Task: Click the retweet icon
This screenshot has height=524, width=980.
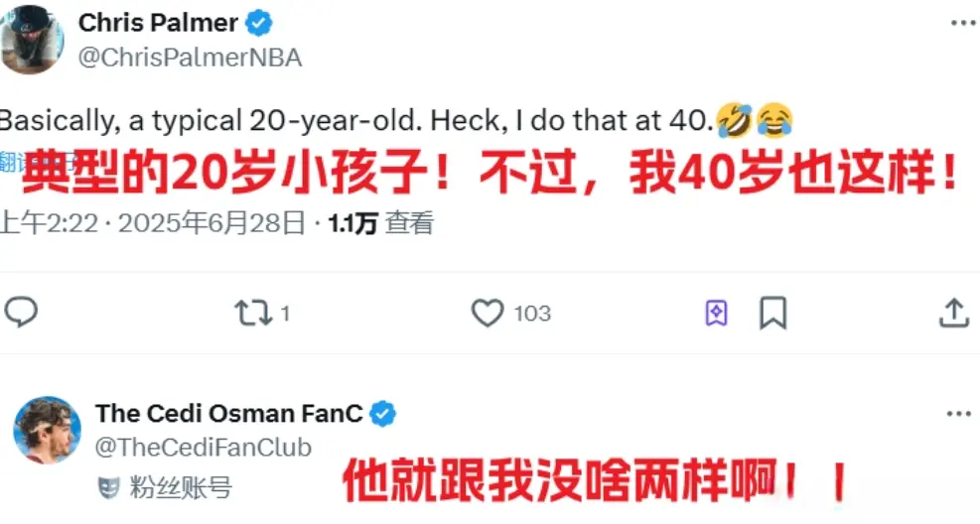Action: click(x=252, y=314)
